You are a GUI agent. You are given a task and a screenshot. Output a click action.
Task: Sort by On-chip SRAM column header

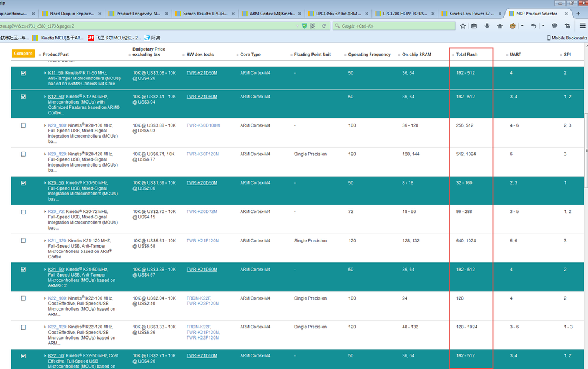tap(416, 55)
